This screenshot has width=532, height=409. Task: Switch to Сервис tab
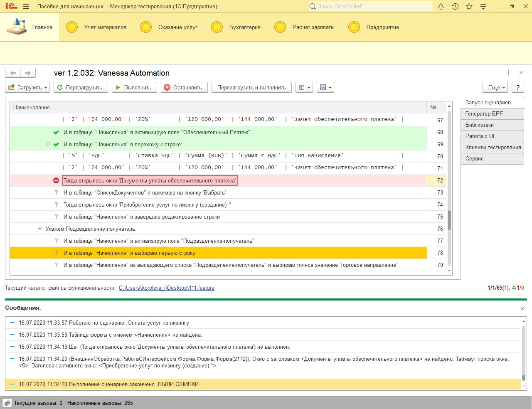point(492,158)
